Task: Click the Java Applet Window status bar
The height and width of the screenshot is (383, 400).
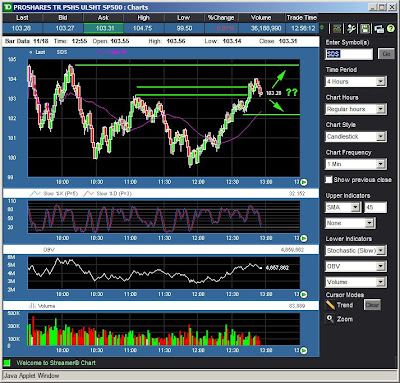Action: (x=200, y=376)
